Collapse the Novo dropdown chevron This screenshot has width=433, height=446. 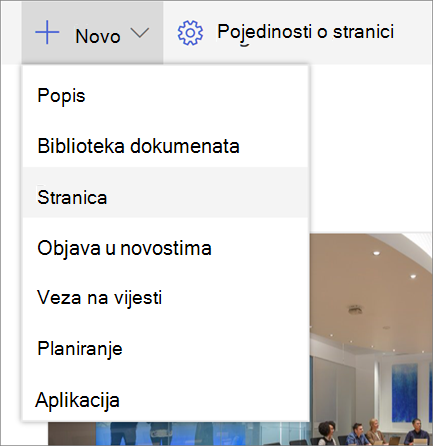[139, 33]
